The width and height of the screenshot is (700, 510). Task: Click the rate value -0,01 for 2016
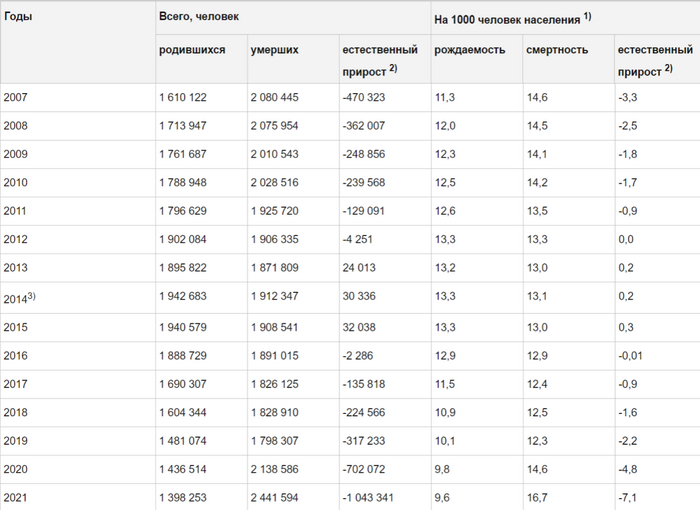pos(631,355)
